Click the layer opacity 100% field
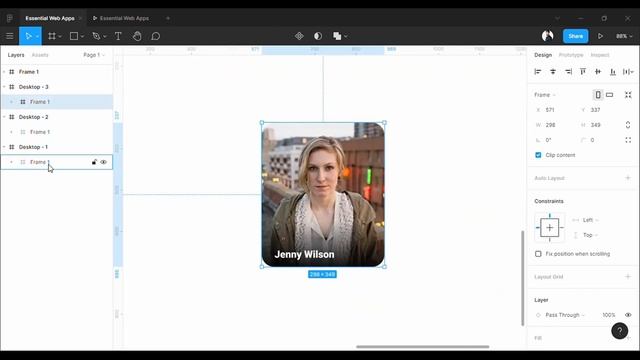640x360 pixels. [608, 315]
